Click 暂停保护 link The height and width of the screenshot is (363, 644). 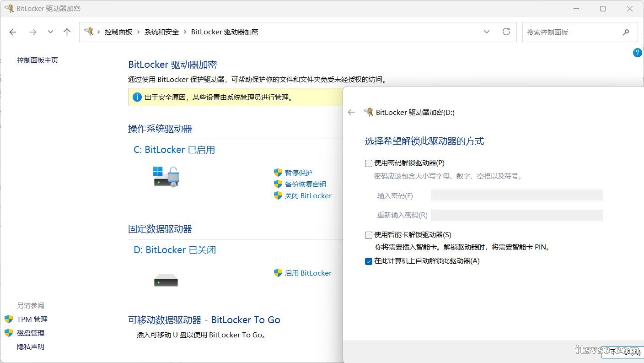click(x=299, y=173)
